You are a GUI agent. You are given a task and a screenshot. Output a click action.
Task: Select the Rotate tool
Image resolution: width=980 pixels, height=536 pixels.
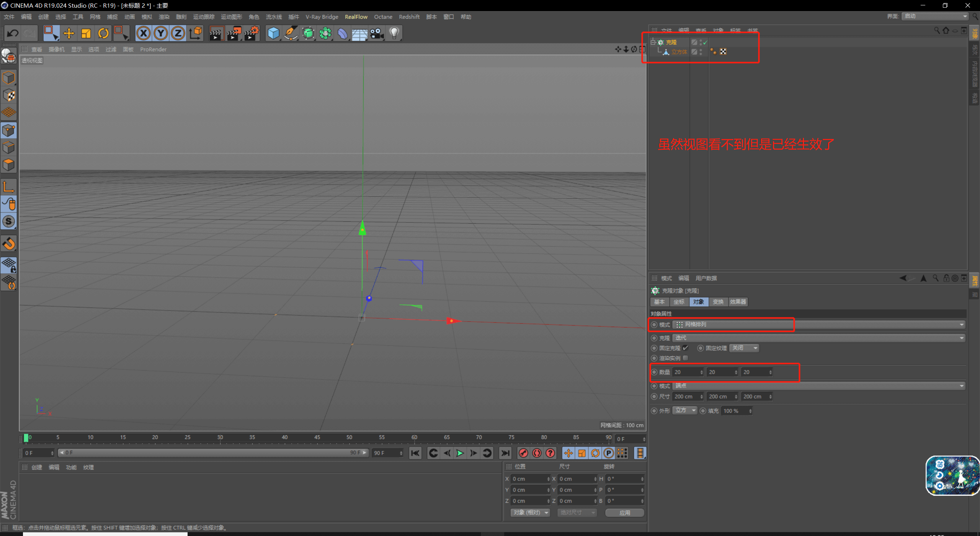pos(103,33)
